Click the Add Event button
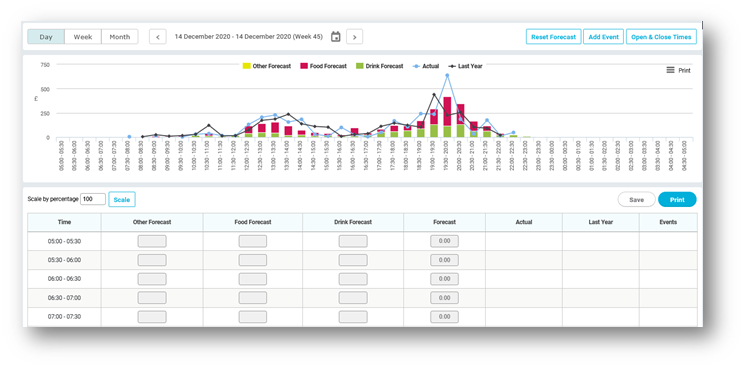The width and height of the screenshot is (745, 369). [x=603, y=37]
